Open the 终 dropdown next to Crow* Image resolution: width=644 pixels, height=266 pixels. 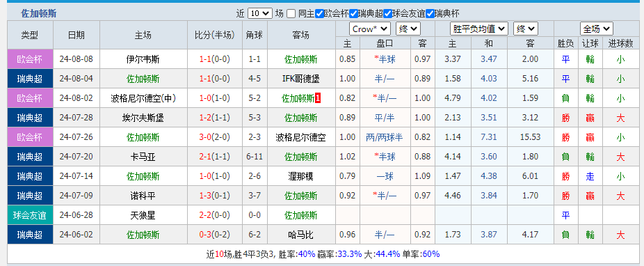(408, 29)
